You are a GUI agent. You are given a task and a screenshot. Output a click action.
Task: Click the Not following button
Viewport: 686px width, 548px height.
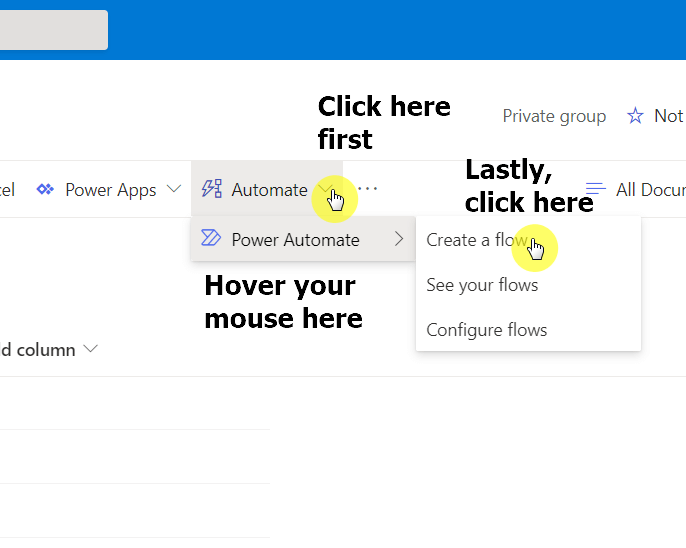pos(656,116)
